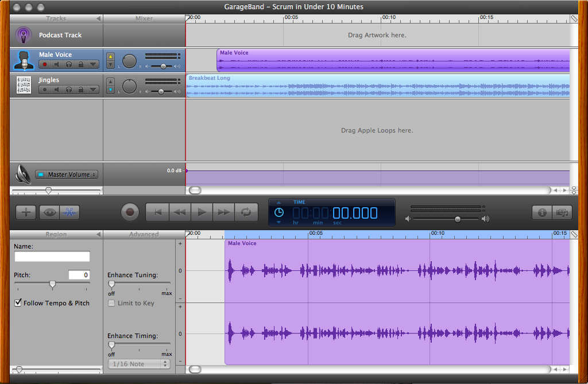This screenshot has height=384, width=588.
Task: Uncheck Follow Tempo & Pitch checkbox
Action: (x=18, y=302)
